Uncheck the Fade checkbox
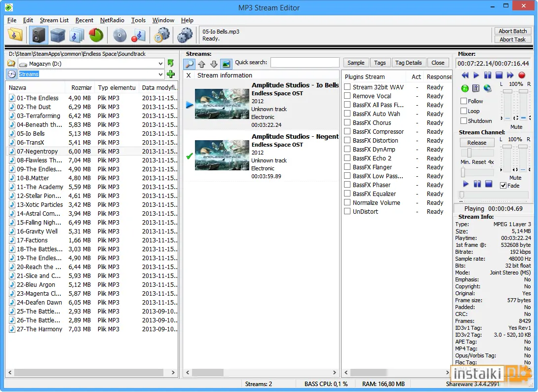Viewport: 538px width, 392px height. (503, 185)
